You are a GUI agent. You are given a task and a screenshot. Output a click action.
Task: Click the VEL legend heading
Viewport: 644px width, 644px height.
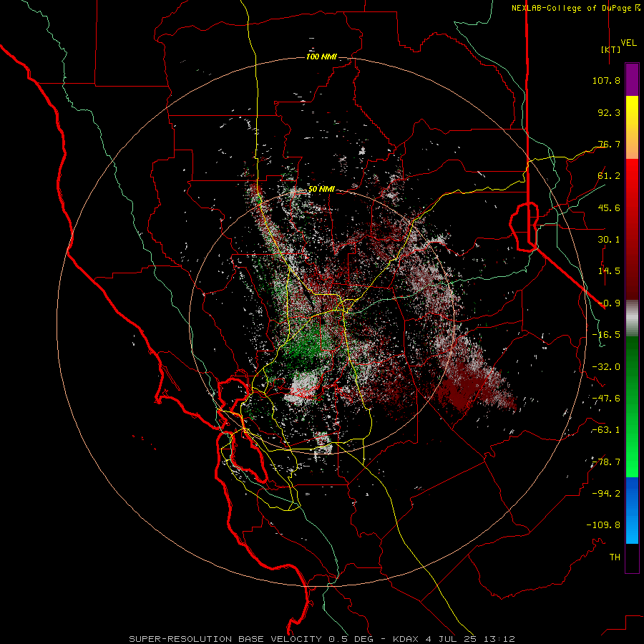(x=628, y=43)
